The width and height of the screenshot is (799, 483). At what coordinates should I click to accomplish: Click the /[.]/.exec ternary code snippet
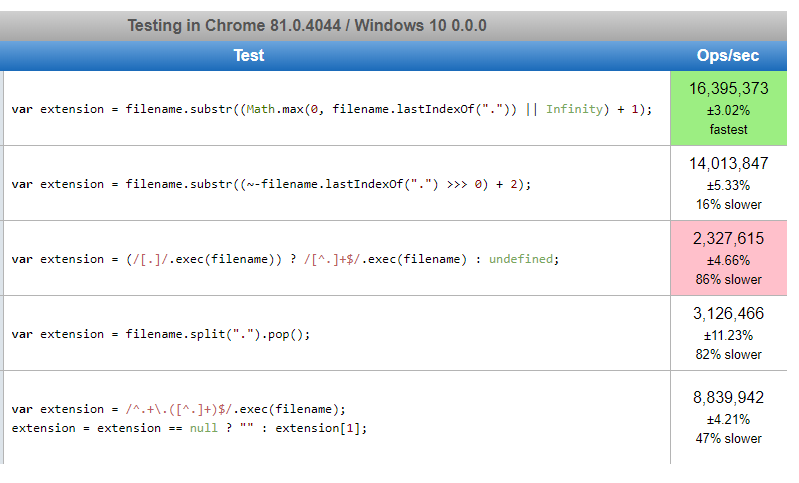pos(285,259)
